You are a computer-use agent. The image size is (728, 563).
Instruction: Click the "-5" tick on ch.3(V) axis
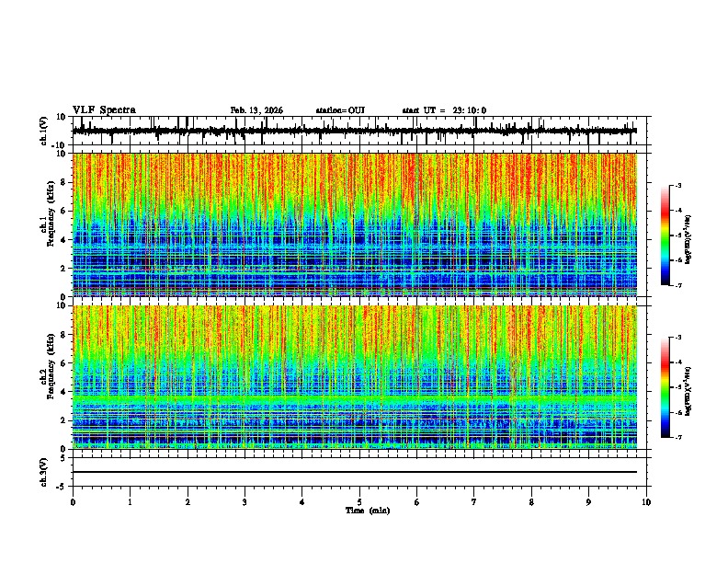(62, 487)
